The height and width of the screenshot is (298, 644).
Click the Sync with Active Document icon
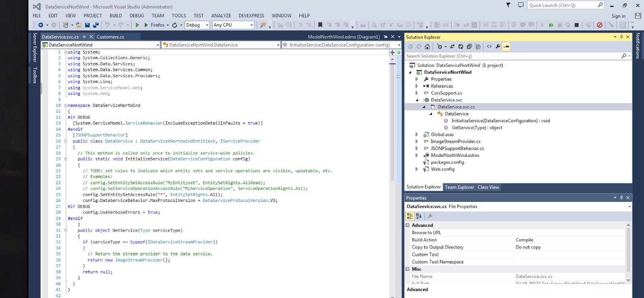click(452, 47)
